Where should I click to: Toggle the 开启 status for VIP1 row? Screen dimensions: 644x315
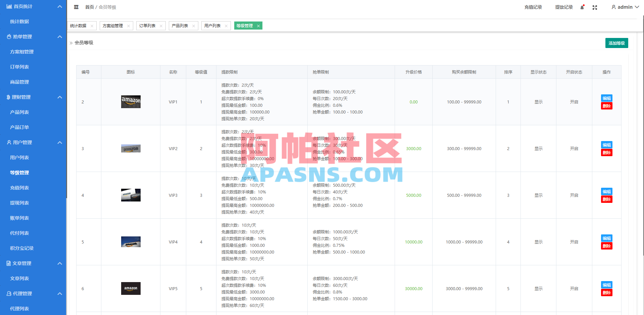(x=574, y=102)
